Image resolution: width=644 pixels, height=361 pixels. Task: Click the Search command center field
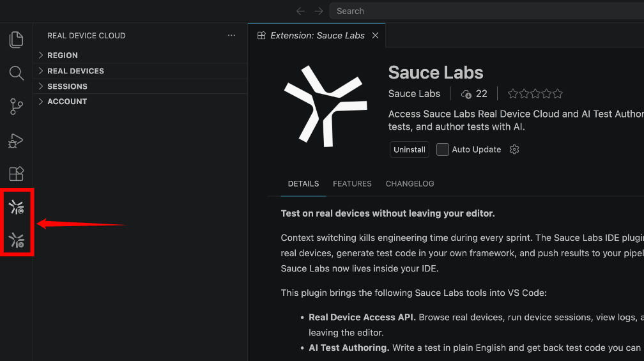coord(487,11)
